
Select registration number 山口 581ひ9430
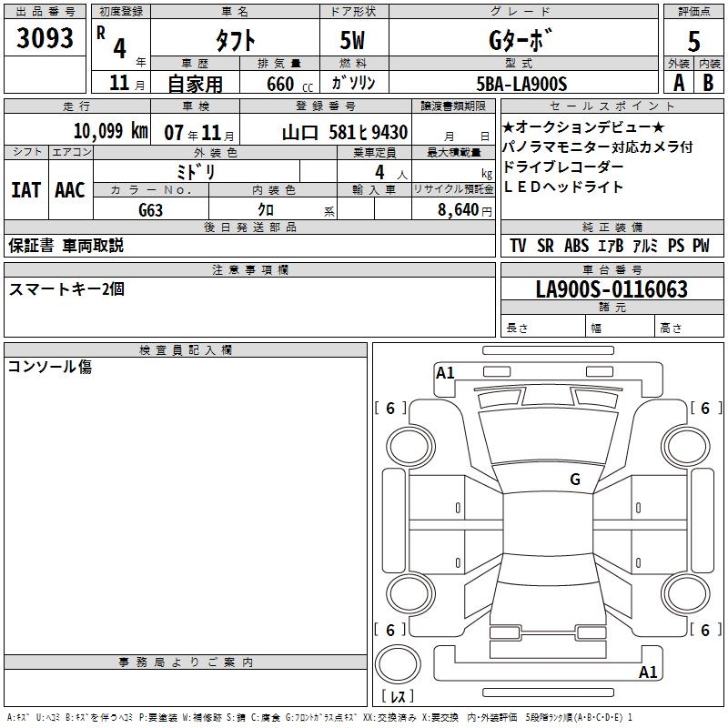(x=345, y=133)
